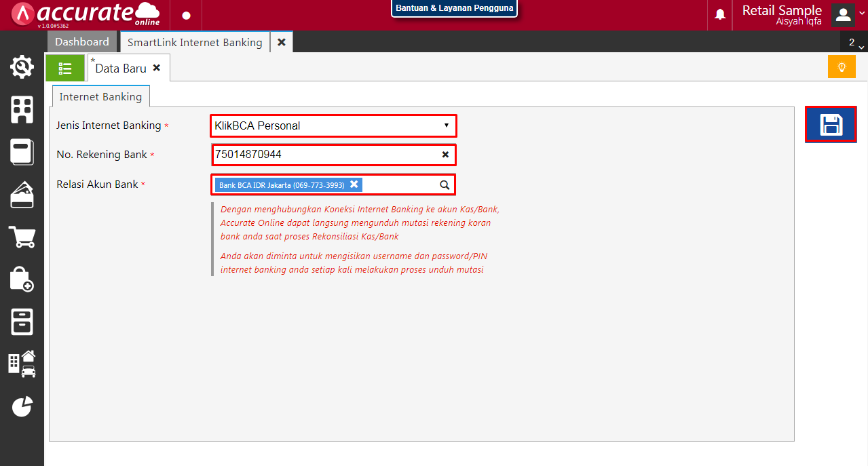Select the Data Baru tab
This screenshot has width=868, height=466.
click(121, 69)
